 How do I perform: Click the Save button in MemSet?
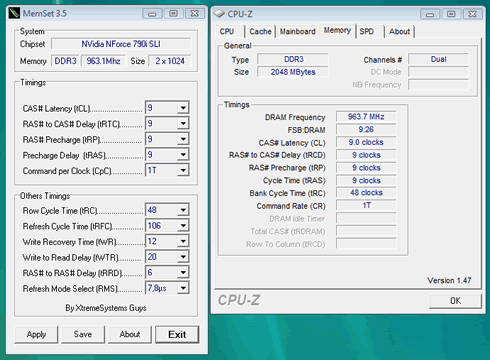(x=83, y=334)
